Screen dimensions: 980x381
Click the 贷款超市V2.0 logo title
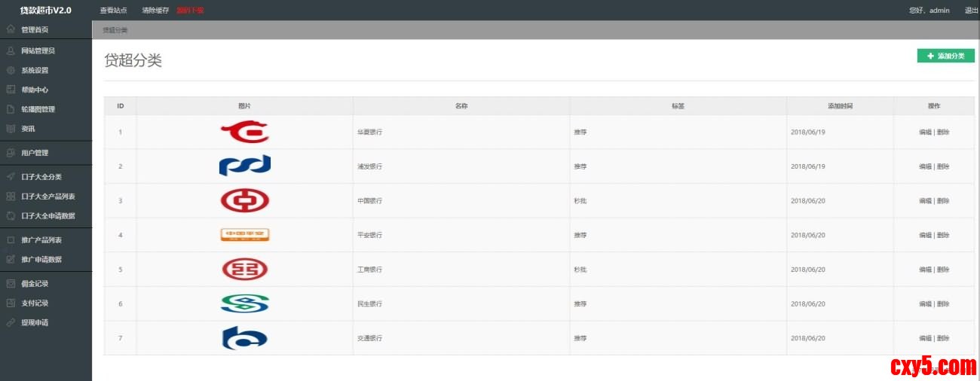coord(46,10)
